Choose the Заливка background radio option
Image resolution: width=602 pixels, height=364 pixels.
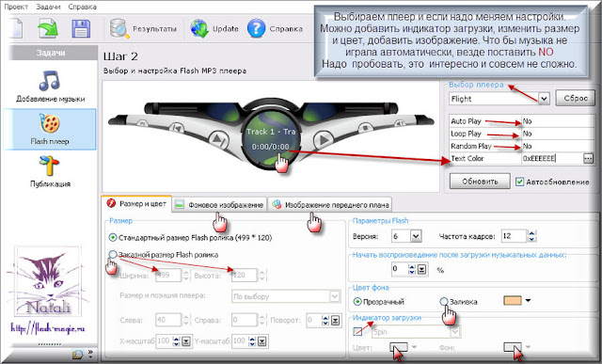click(x=444, y=301)
